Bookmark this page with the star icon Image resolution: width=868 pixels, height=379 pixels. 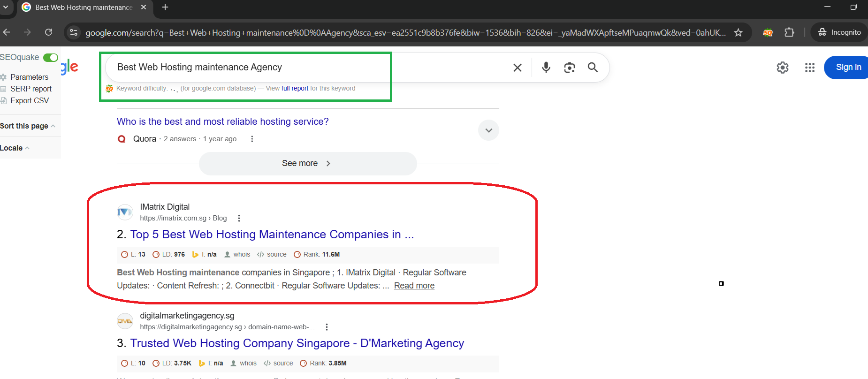point(738,32)
